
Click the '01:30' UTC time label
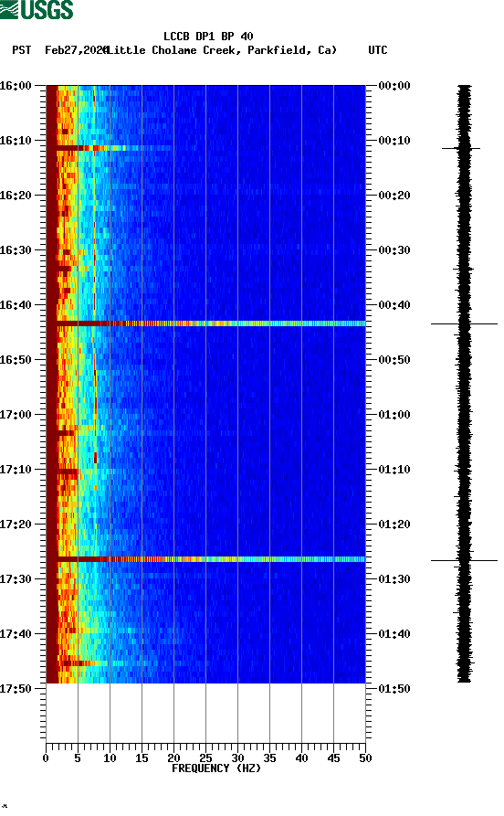(394, 579)
